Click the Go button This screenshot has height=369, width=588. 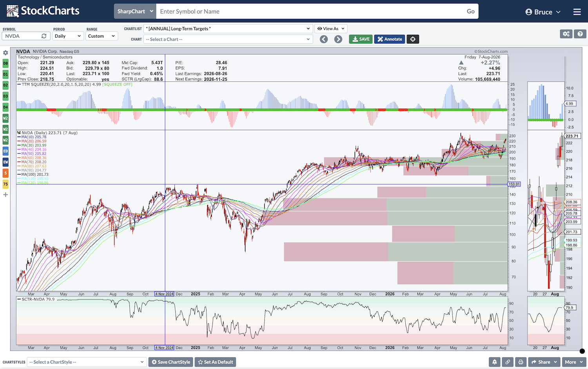click(x=471, y=11)
